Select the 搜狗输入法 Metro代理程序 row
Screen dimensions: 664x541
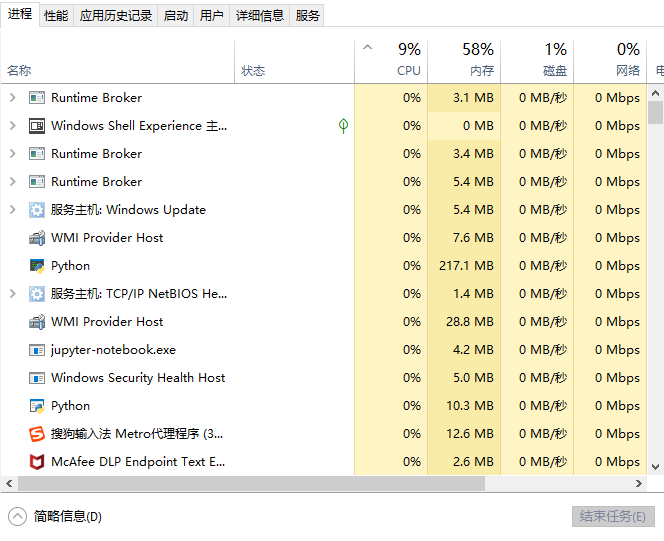tap(324, 434)
